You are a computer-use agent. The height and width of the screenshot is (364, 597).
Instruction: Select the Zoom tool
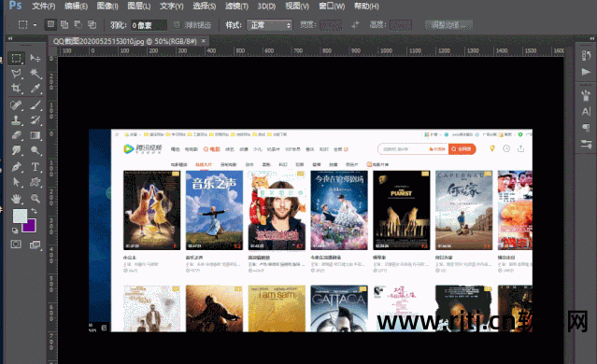36,198
